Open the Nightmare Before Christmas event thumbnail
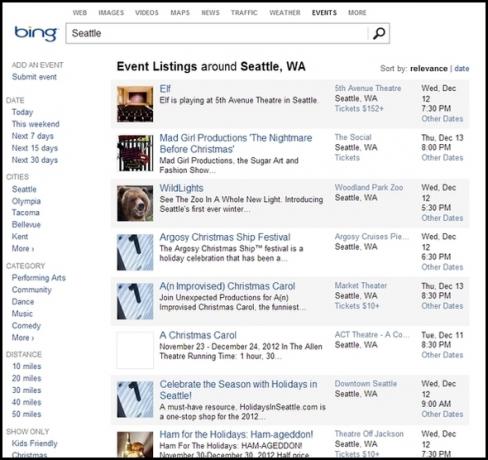The height and width of the screenshot is (460, 488). 135,153
